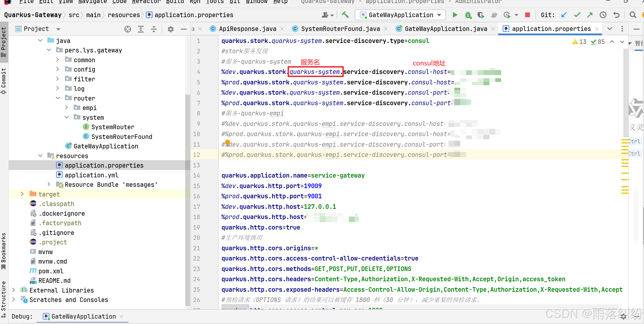
Task: Open the Search Everywhere magnifier icon
Action: point(633,15)
